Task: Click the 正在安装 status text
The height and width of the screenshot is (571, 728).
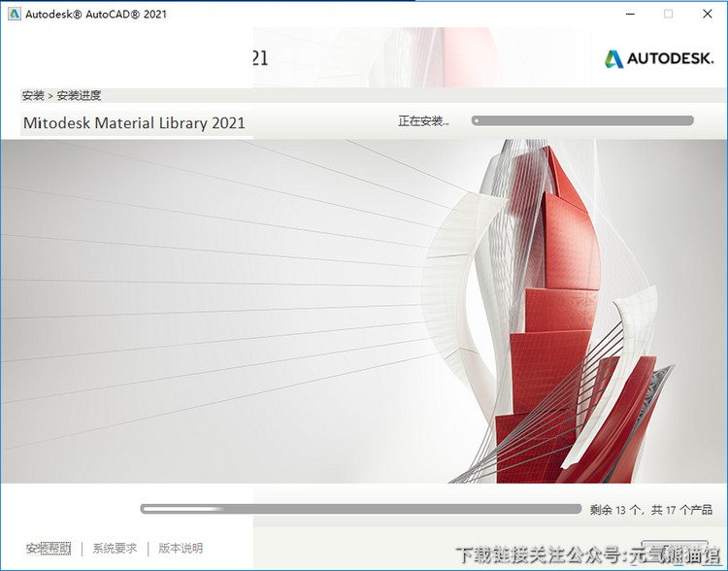Action: point(423,121)
